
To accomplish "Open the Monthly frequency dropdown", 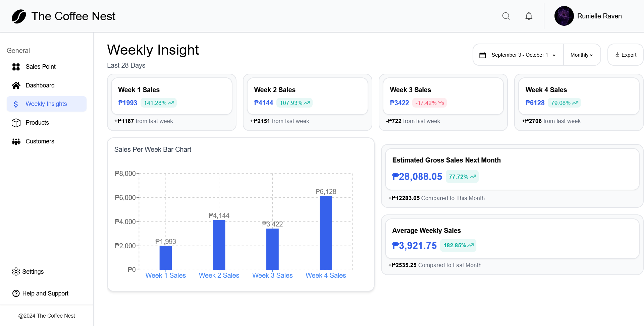I will pos(582,55).
